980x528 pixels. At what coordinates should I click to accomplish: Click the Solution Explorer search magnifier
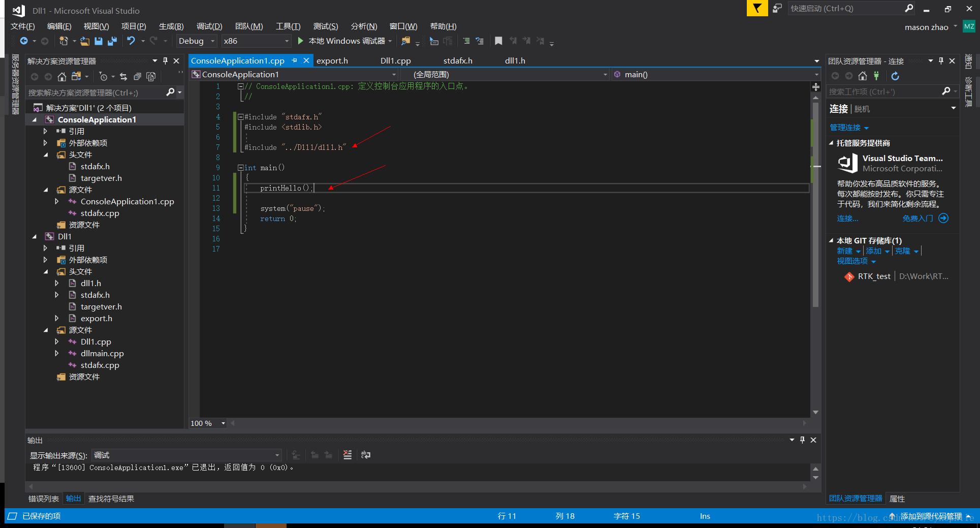[x=171, y=92]
